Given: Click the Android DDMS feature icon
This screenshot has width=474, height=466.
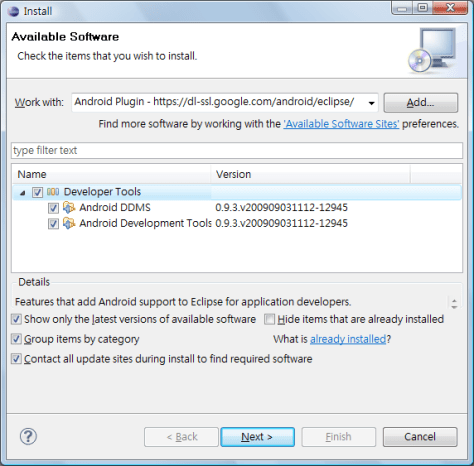Looking at the screenshot, I should 69,207.
